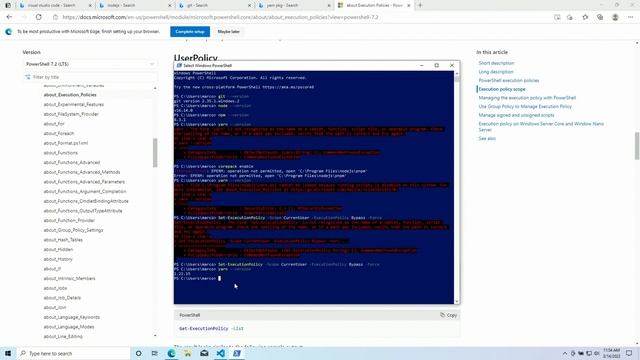Click the Windows Start button
Image resolution: width=640 pixels, height=360 pixels.
tap(8, 353)
